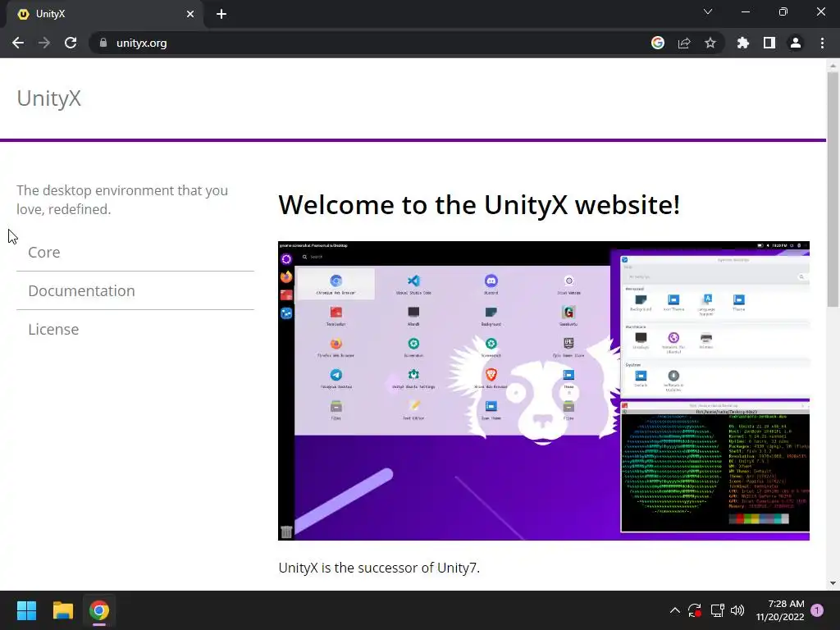Open the Chrome profile menu
This screenshot has width=840, height=630.
[x=796, y=43]
